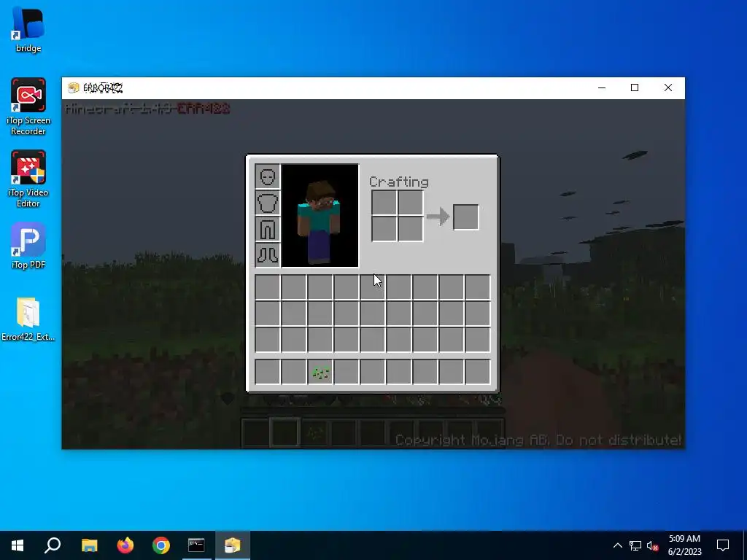
Task: Open the clock showing 5:09 AM
Action: click(x=684, y=545)
